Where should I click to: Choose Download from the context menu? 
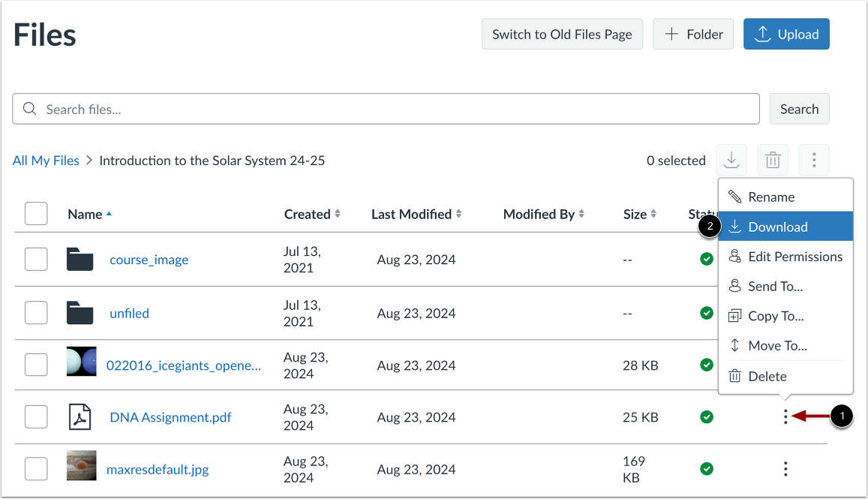pyautogui.click(x=778, y=227)
